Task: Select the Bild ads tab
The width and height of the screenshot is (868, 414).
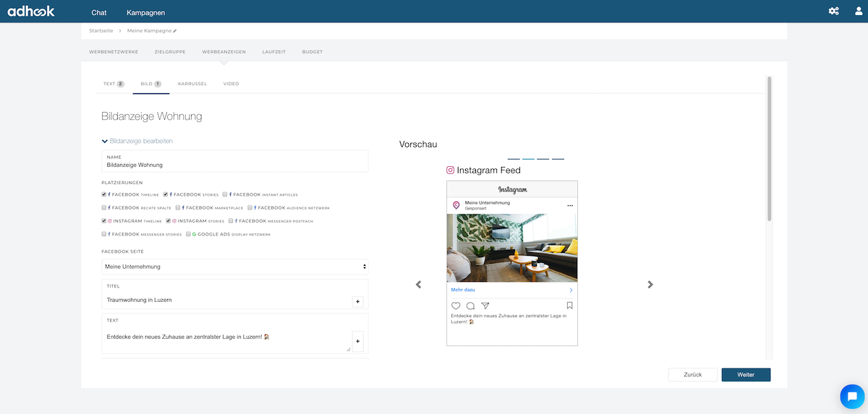Action: [x=150, y=84]
